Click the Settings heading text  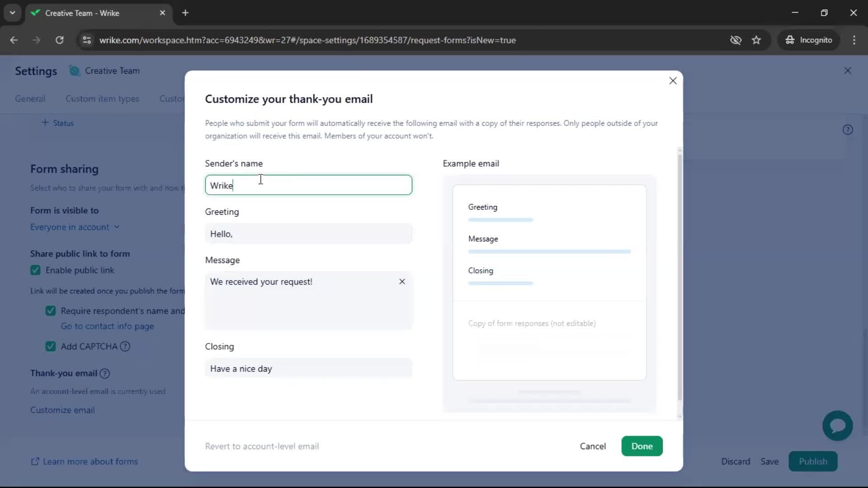tap(36, 71)
